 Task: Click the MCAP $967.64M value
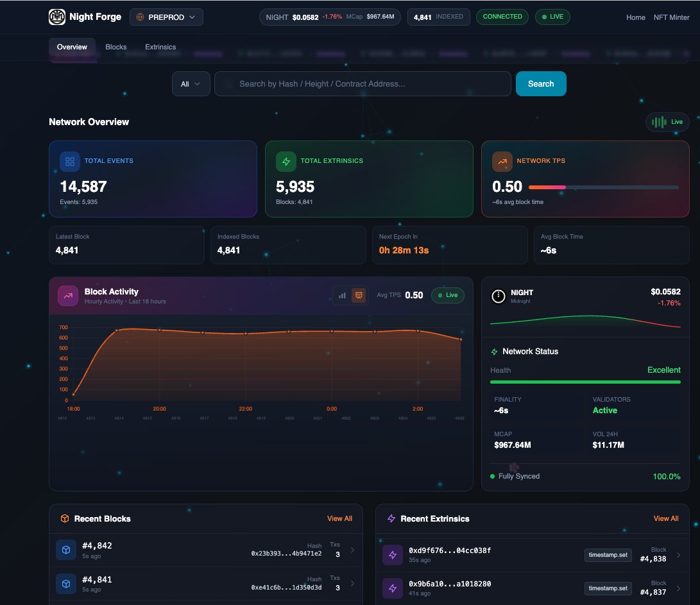(x=513, y=445)
